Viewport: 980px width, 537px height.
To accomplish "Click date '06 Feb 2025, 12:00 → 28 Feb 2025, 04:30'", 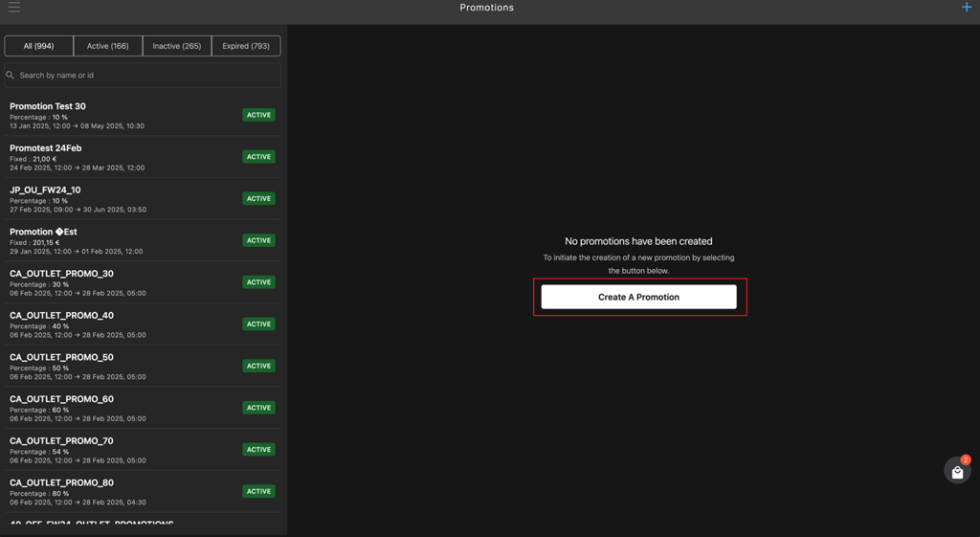I will click(78, 503).
